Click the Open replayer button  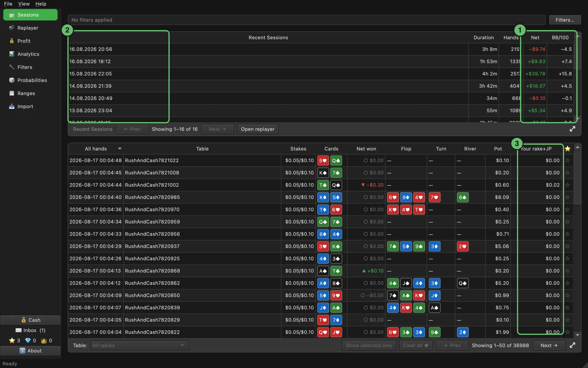click(x=258, y=129)
